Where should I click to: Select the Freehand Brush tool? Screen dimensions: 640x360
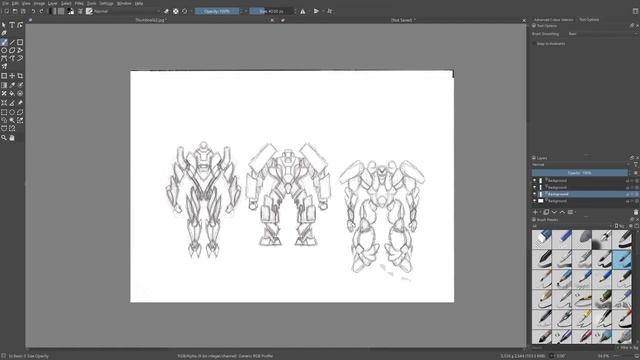(x=4, y=42)
